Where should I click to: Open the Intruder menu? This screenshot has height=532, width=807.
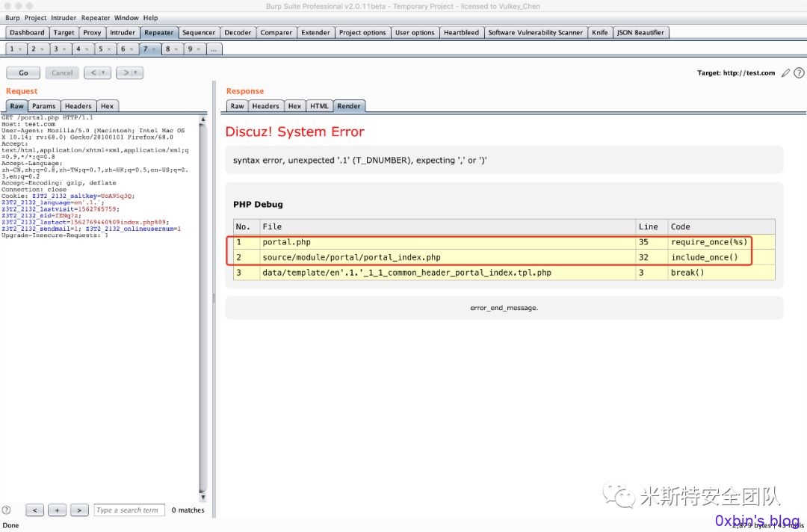64,17
